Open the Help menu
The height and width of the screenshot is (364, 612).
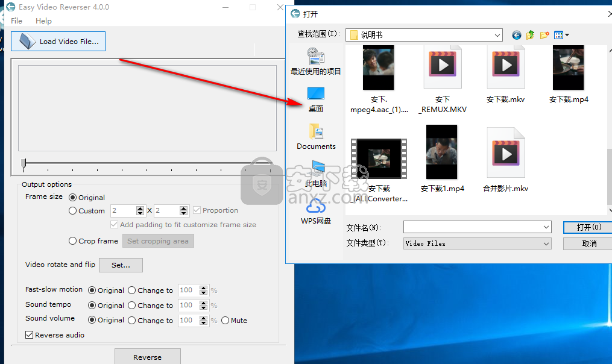[43, 20]
